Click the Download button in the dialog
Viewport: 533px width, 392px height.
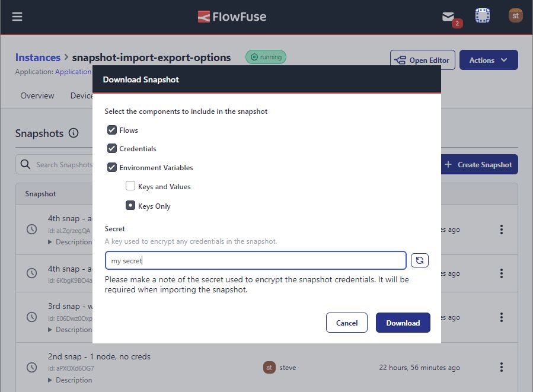[403, 323]
